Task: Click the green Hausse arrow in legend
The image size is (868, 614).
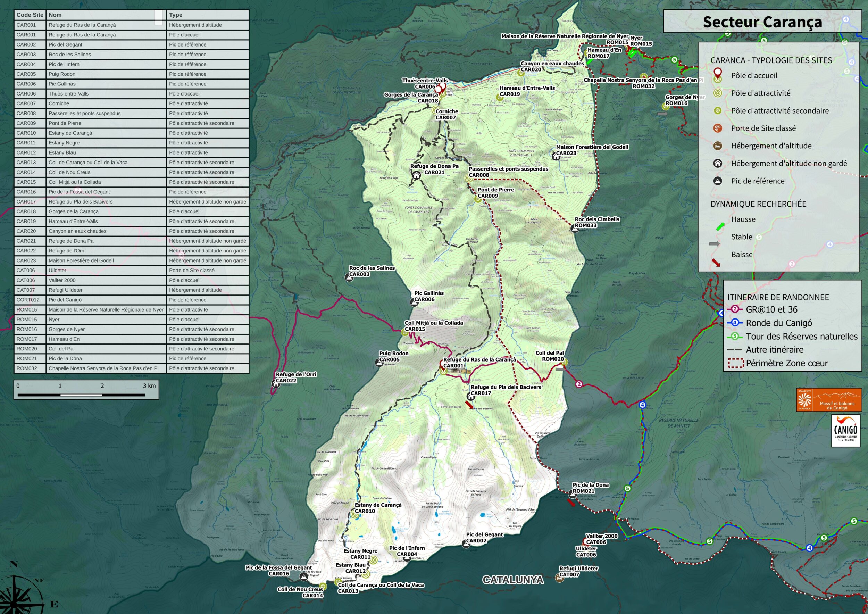Action: (x=720, y=226)
